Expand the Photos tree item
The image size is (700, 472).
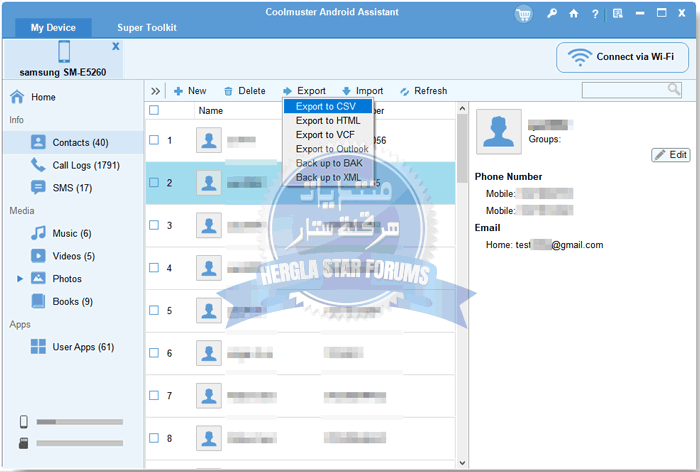pos(20,279)
